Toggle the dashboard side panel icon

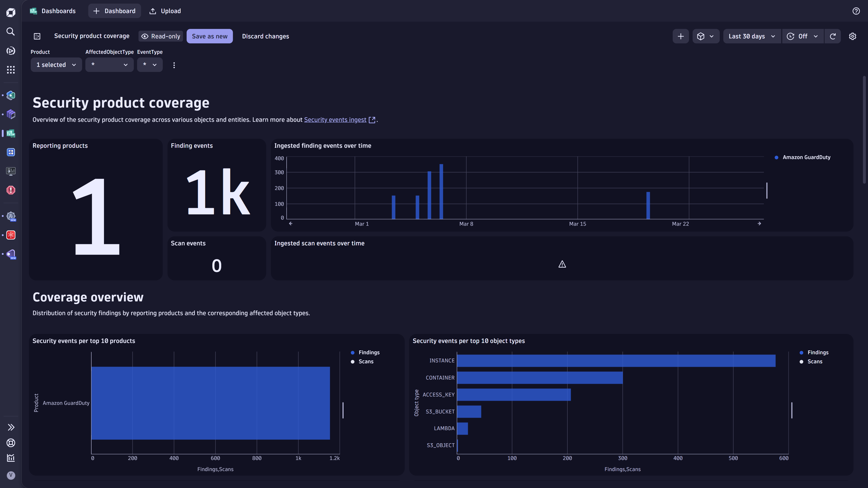(37, 36)
